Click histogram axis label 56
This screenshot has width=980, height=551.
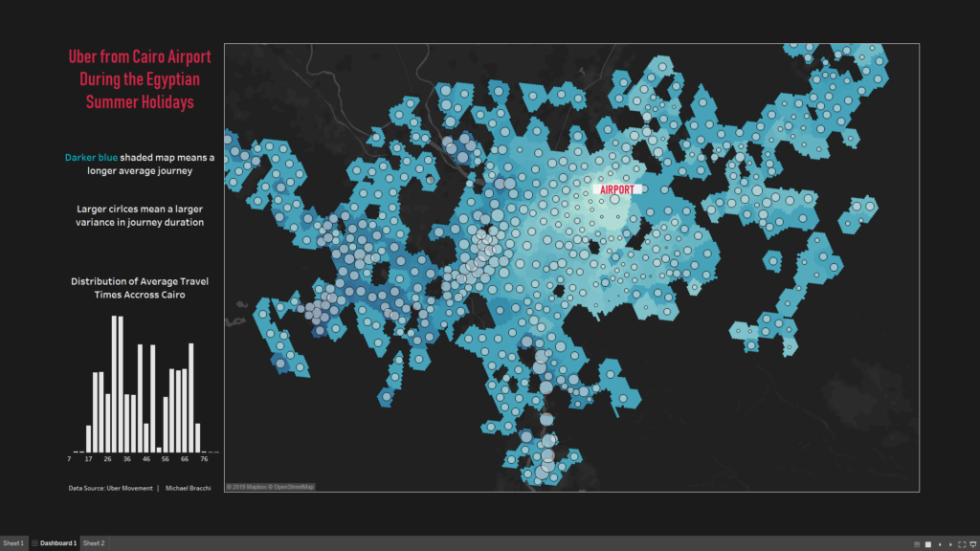coord(165,459)
